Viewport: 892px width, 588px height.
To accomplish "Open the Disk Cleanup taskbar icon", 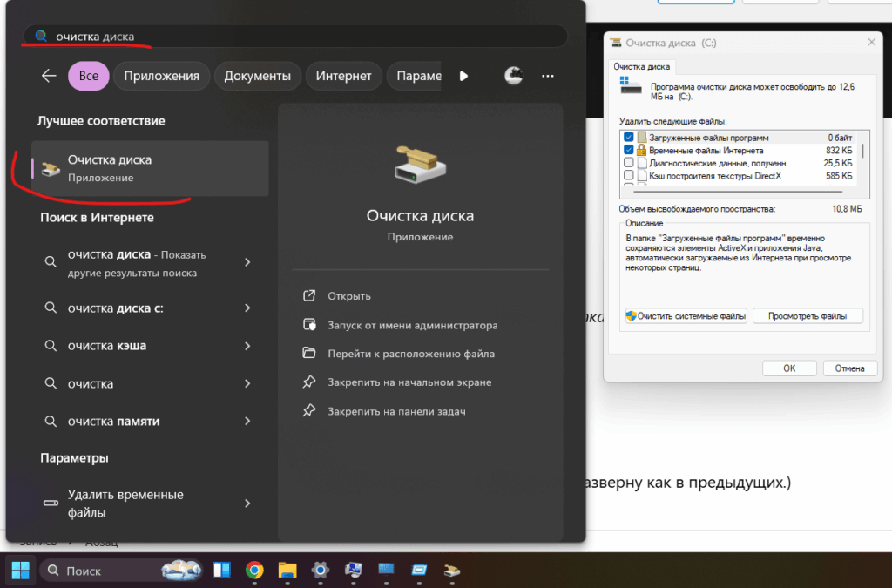I will click(452, 571).
